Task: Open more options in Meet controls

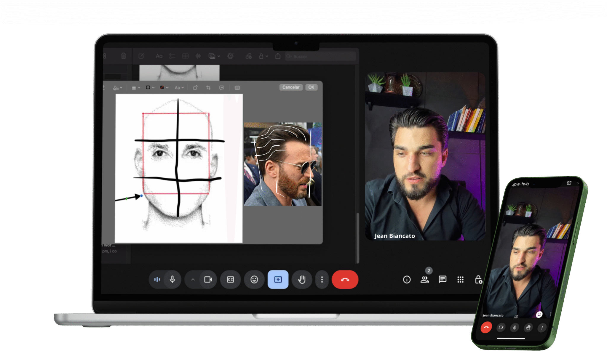Action: [x=322, y=279]
